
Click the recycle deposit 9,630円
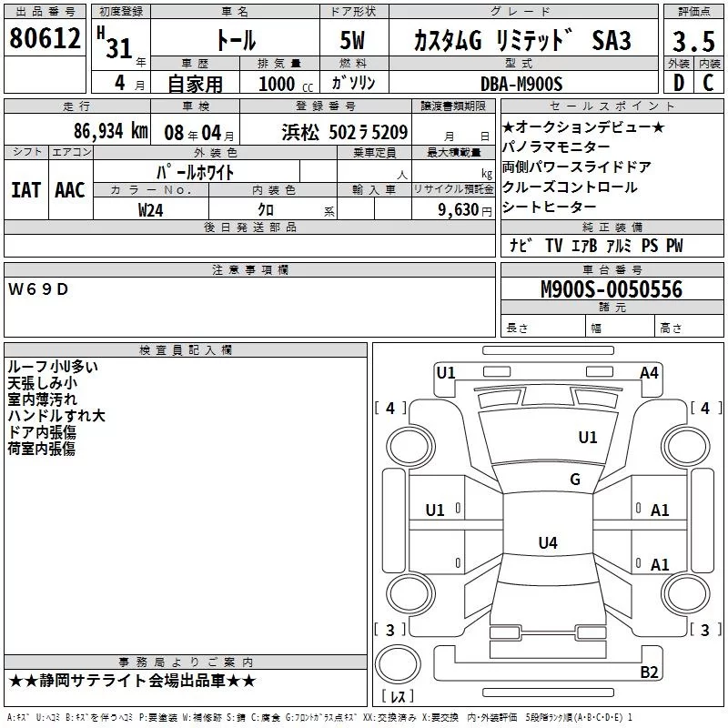[x=465, y=210]
